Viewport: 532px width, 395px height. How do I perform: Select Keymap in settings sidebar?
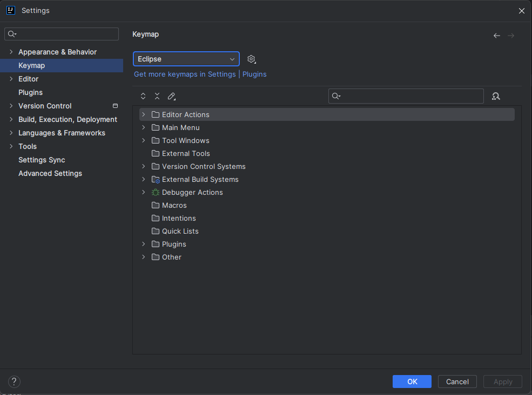click(x=62, y=65)
